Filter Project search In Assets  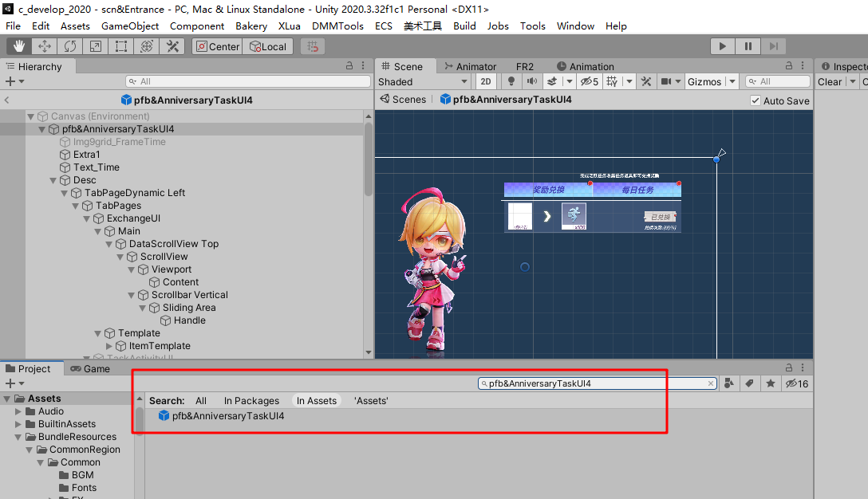tap(316, 401)
